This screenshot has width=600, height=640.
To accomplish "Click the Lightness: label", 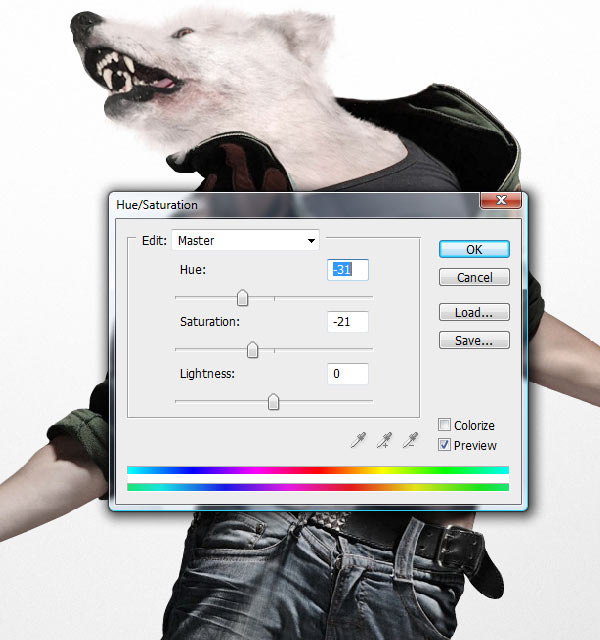I will click(x=207, y=373).
